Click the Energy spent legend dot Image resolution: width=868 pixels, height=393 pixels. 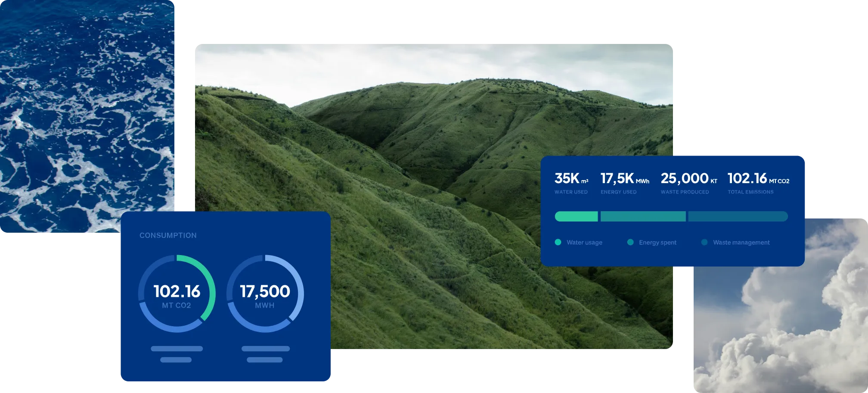pyautogui.click(x=630, y=242)
